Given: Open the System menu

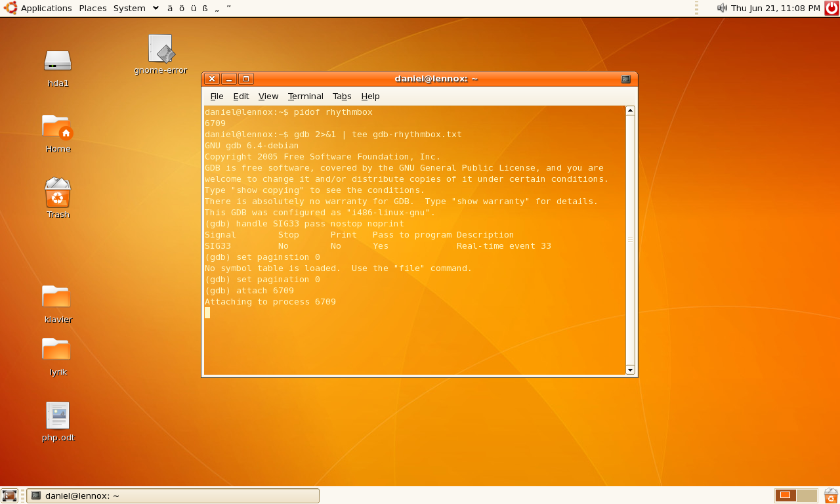Looking at the screenshot, I should click(x=129, y=8).
